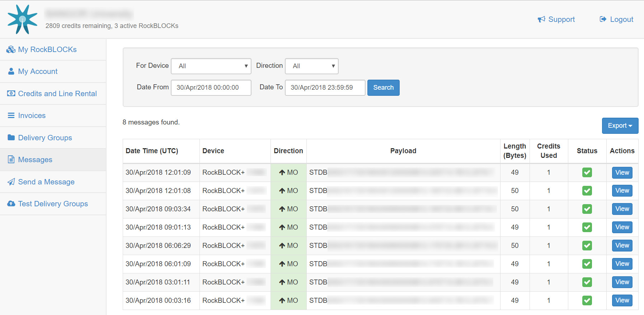The image size is (644, 315).
Task: Click the status checkmark for the 06:01:09 message
Action: [587, 264]
